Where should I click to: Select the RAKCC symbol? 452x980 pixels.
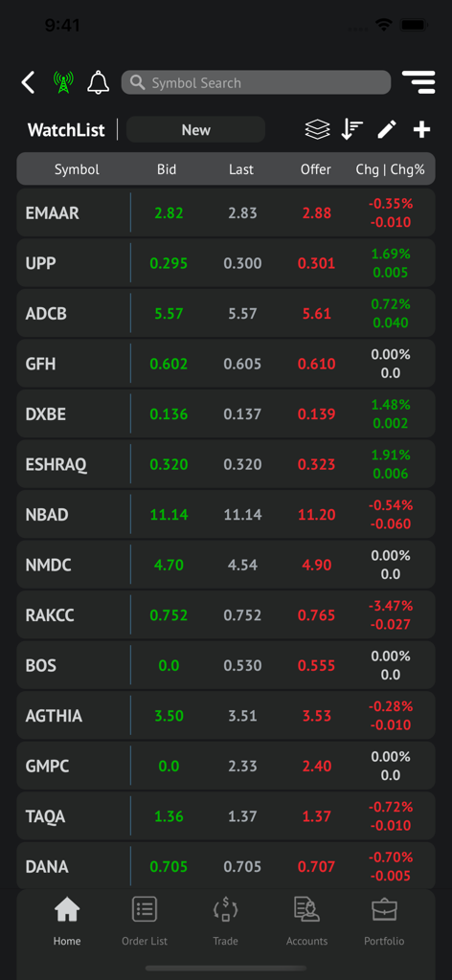tap(50, 615)
